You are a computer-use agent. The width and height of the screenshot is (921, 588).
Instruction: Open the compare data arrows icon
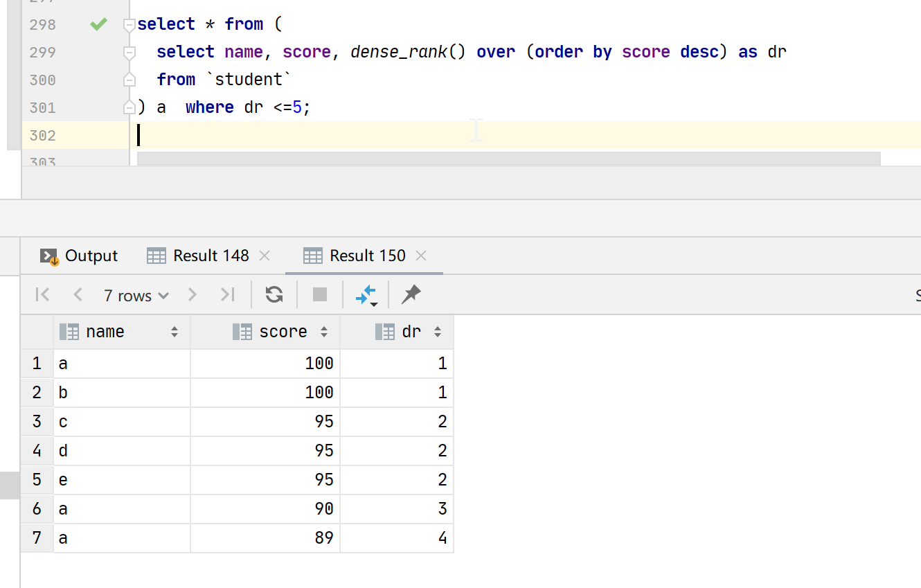pyautogui.click(x=366, y=295)
